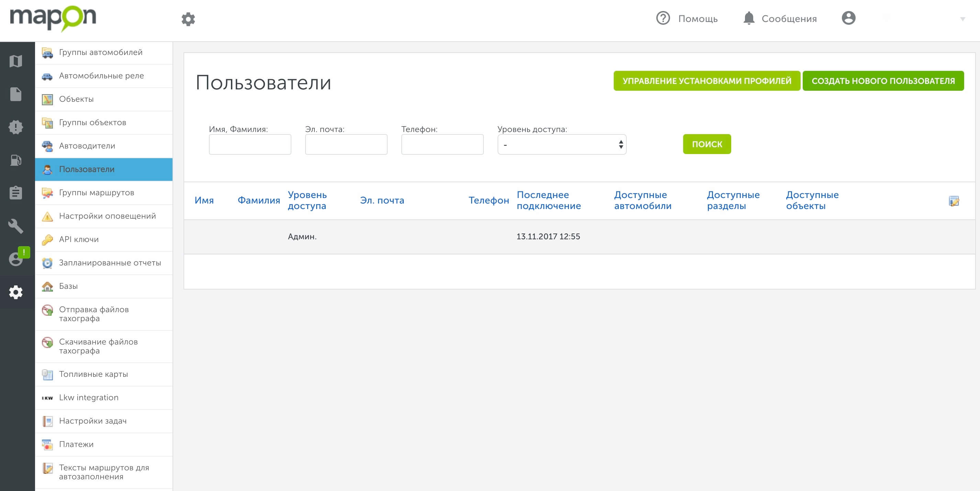
Task: Click the API ключи key icon
Action: click(47, 240)
